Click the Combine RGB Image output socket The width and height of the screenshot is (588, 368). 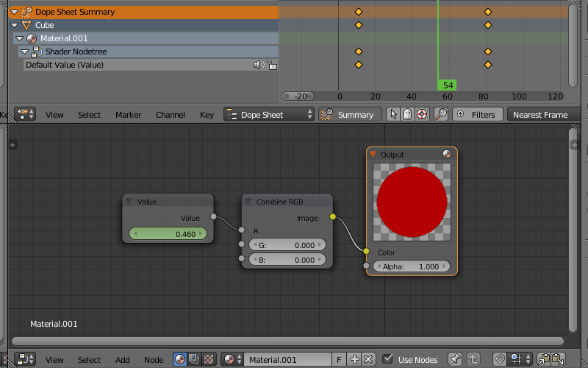pyautogui.click(x=333, y=216)
